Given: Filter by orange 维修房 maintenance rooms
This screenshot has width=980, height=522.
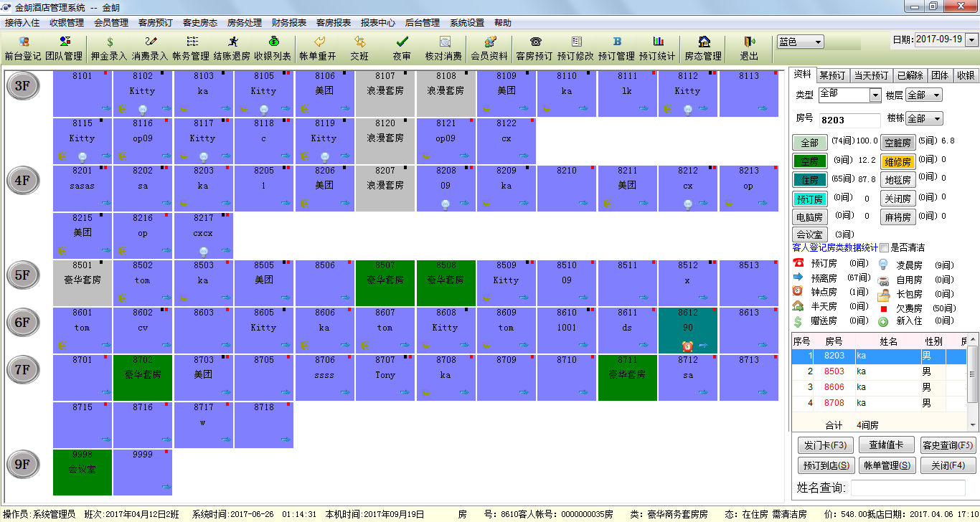Looking at the screenshot, I should 897,161.
